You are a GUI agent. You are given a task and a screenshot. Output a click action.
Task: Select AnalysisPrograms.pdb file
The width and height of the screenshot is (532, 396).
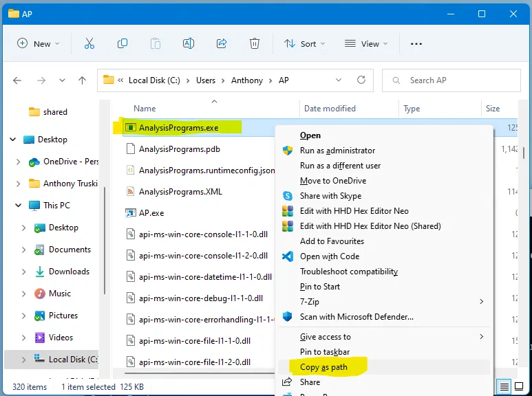[180, 149]
